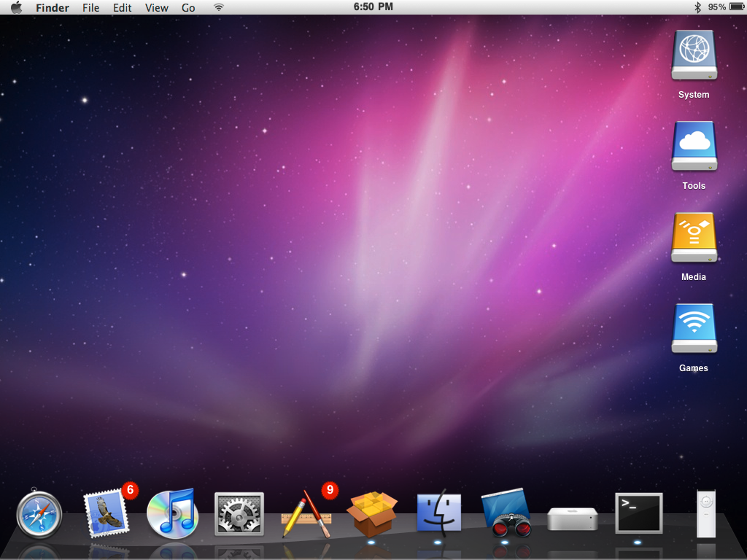
Task: Click the Wi-Fi status icon in menu bar
Action: pos(219,7)
